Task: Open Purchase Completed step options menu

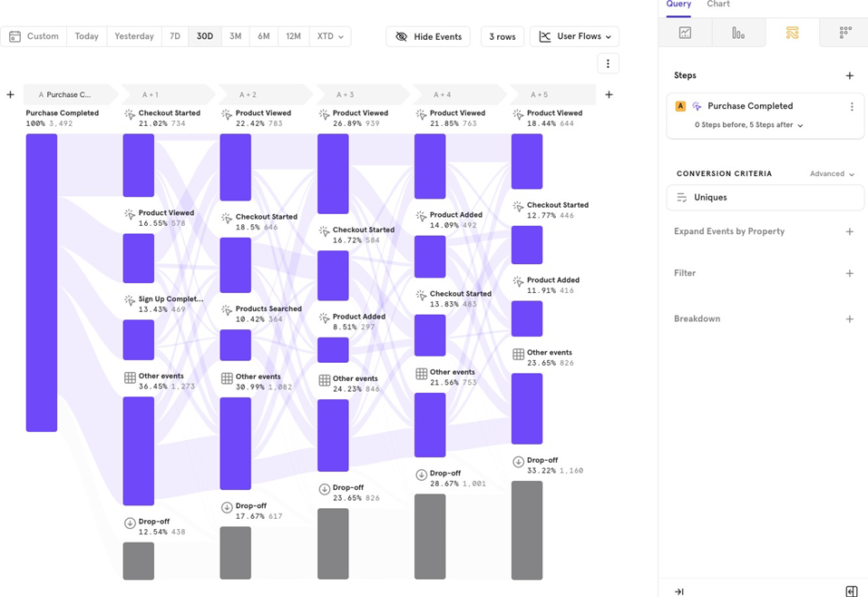Action: (851, 107)
